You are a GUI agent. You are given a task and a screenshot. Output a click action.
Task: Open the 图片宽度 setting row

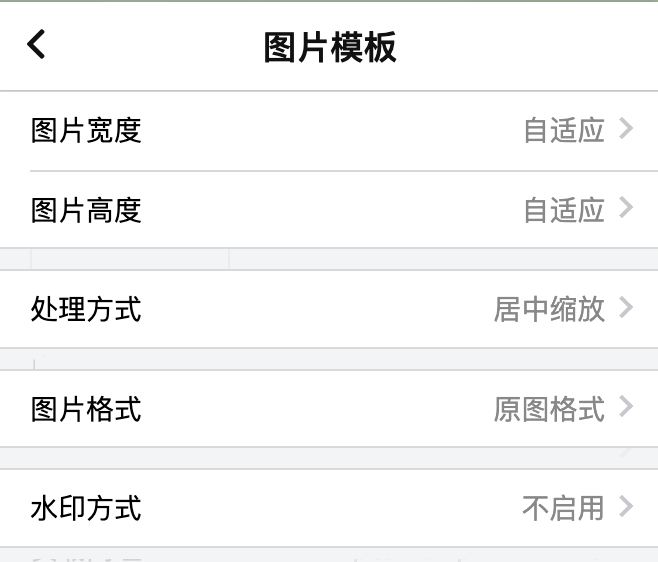(329, 131)
